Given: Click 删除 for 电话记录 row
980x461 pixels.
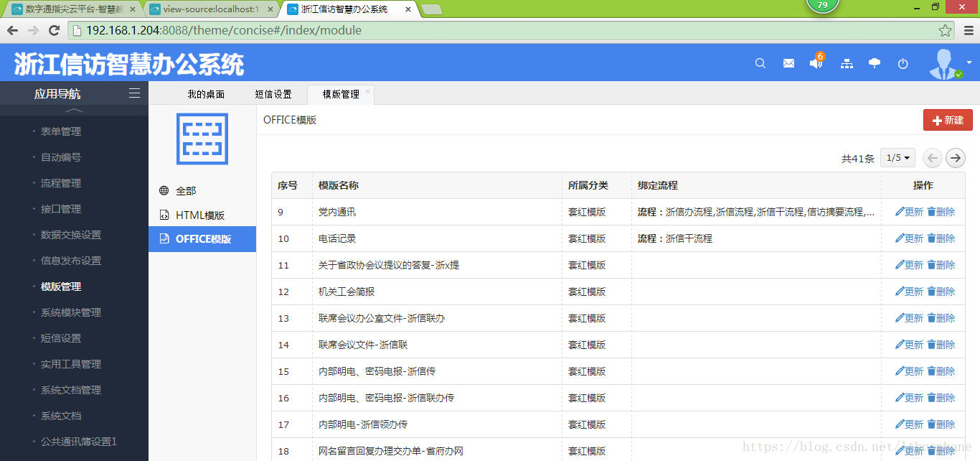Looking at the screenshot, I should point(941,238).
